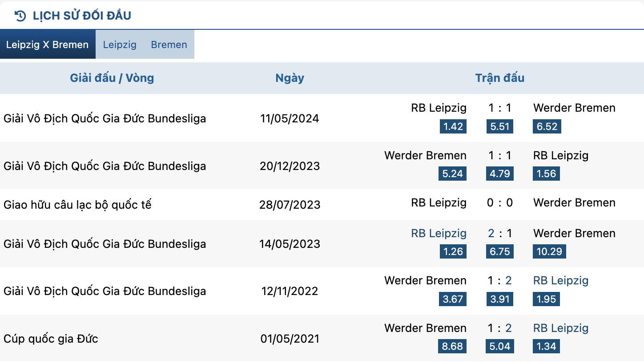Click the 6.75 draw odds on 14/05/2023
The image size is (644, 364).
click(499, 251)
